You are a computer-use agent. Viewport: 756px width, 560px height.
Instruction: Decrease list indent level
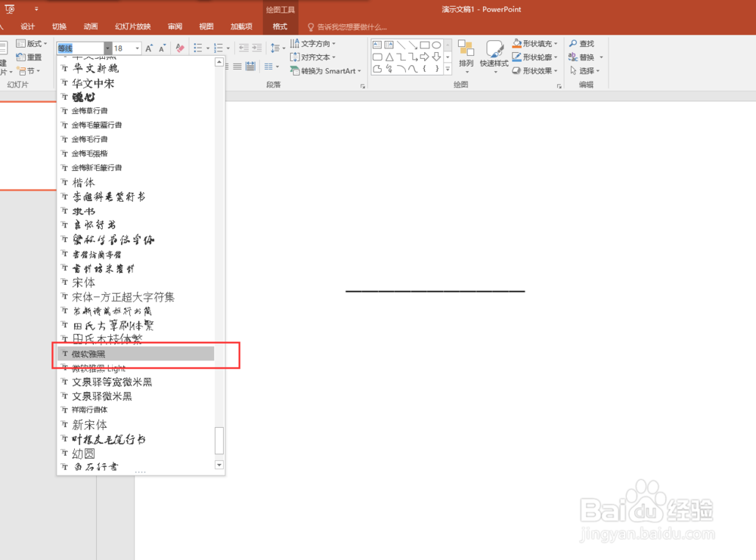(x=244, y=48)
